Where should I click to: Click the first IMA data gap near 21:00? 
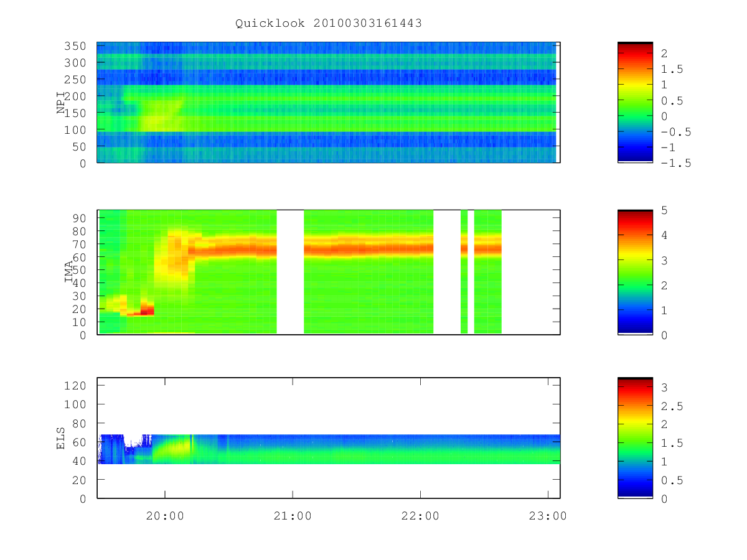pos(290,272)
